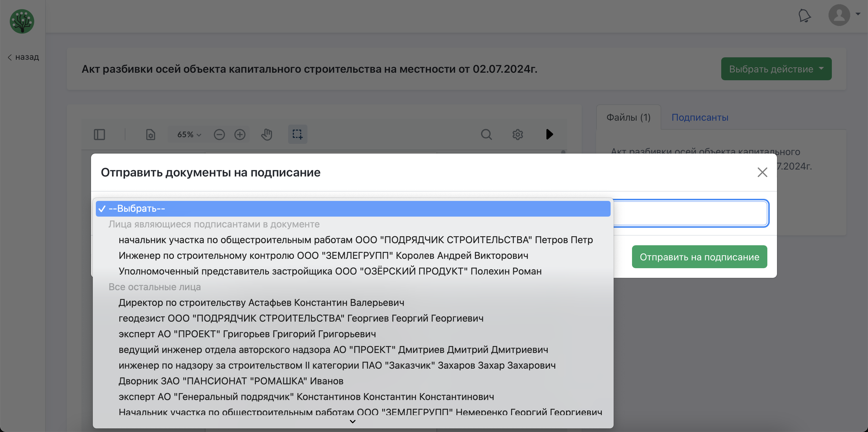Screen dimensions: 868x432
Task: Select the hand pan tool
Action: coord(266,135)
